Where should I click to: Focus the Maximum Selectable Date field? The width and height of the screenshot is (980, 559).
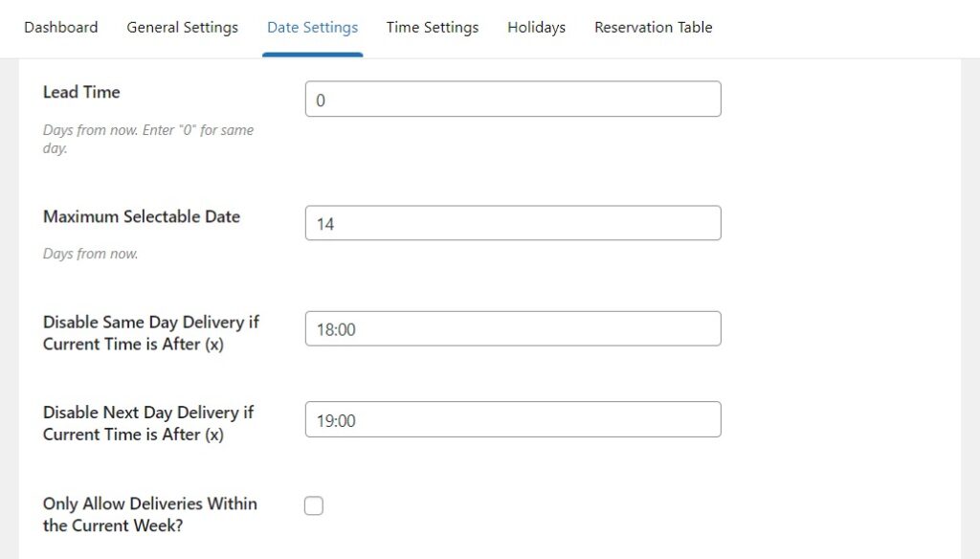click(513, 222)
